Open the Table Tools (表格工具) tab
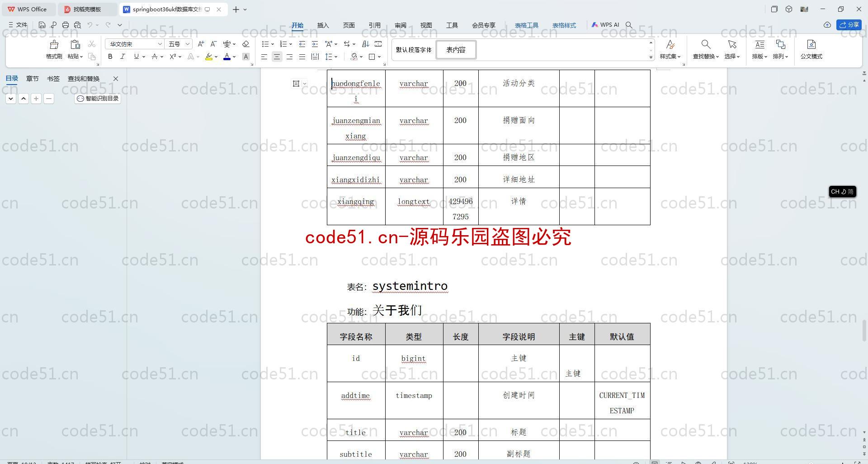This screenshot has width=868, height=464. click(x=526, y=25)
